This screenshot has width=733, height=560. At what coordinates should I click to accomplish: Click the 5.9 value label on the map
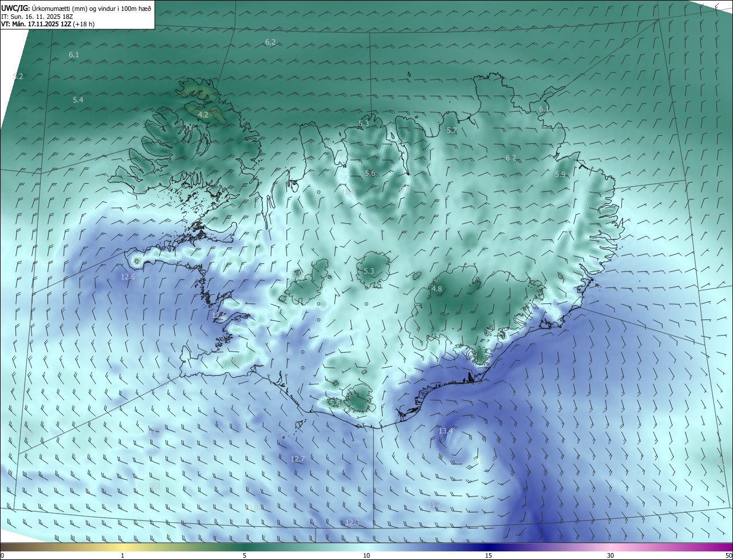(x=560, y=175)
